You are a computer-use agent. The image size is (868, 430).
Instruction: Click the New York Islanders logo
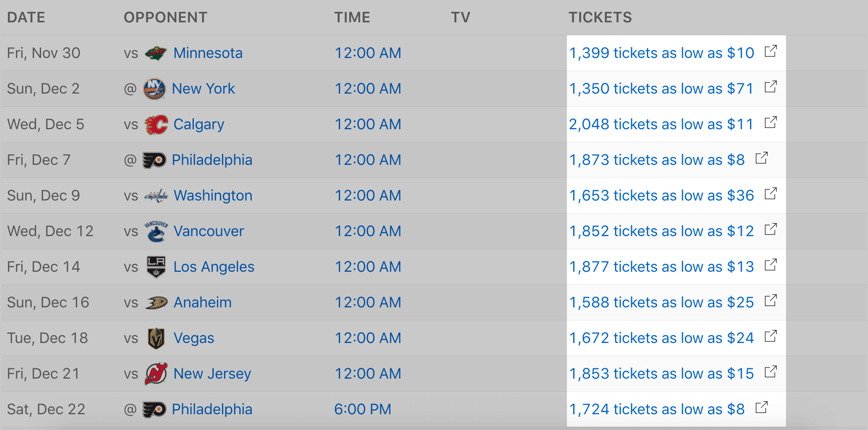click(x=154, y=89)
